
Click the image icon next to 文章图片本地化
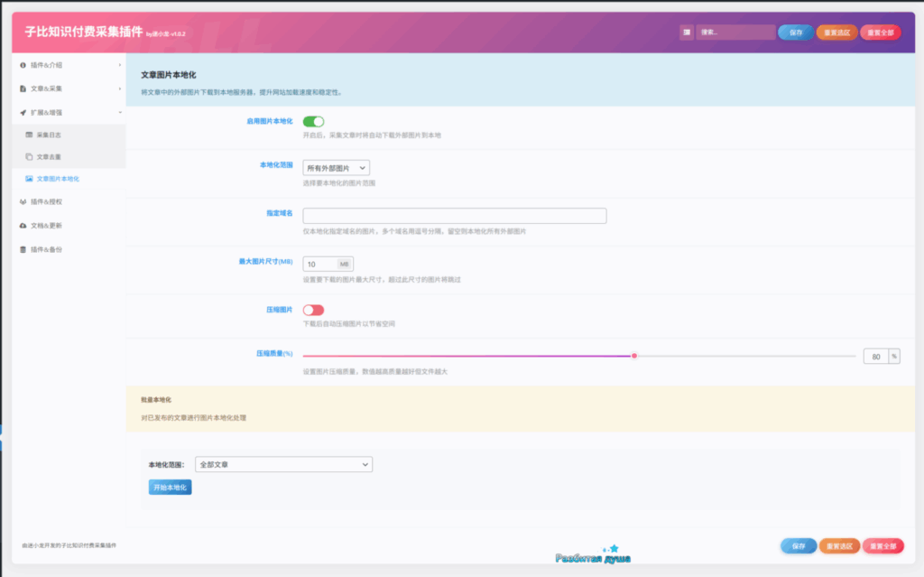point(29,179)
